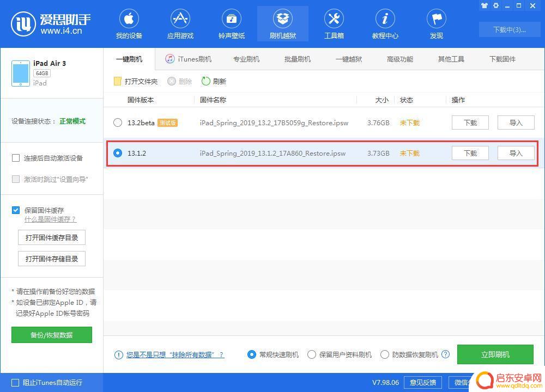Open the 刷机越狱 flash section
545x392 pixels.
pyautogui.click(x=282, y=24)
